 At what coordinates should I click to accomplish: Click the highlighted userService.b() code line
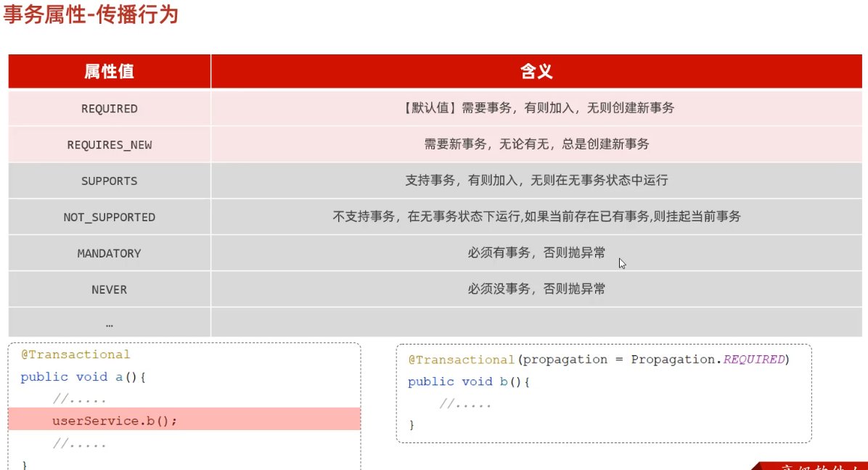point(115,421)
